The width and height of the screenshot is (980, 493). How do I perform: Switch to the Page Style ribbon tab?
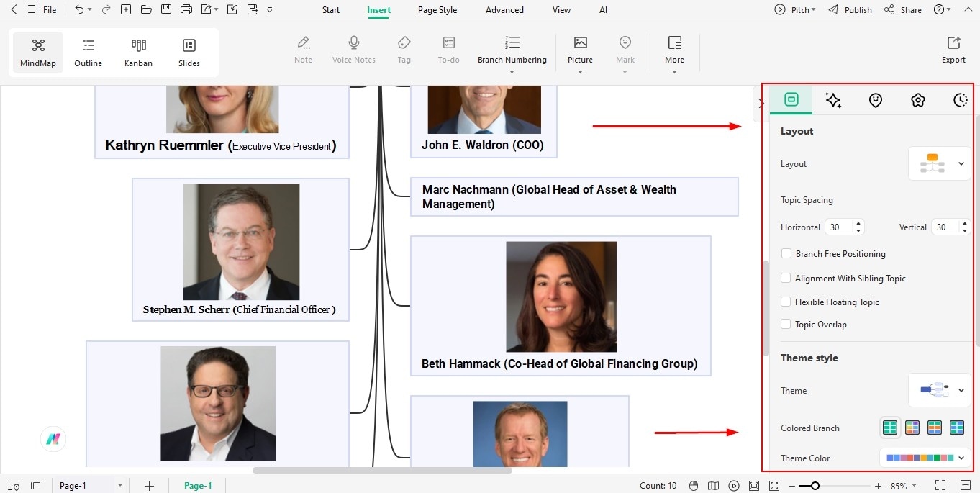436,9
